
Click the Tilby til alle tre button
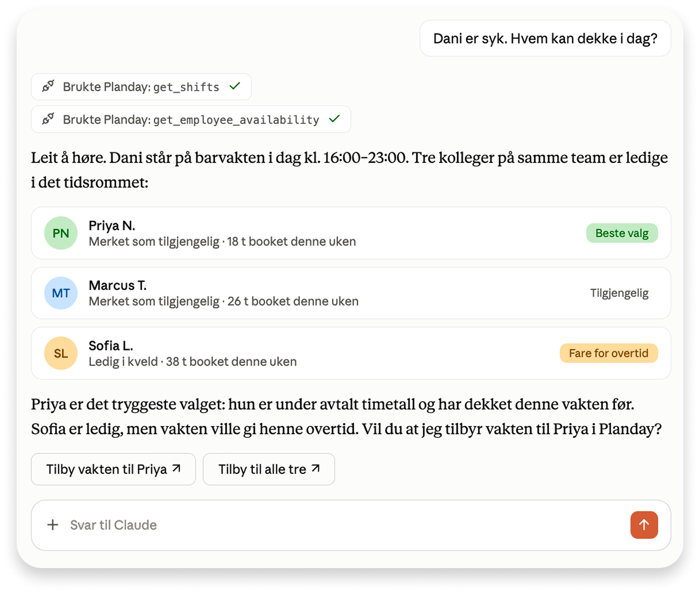click(x=269, y=469)
